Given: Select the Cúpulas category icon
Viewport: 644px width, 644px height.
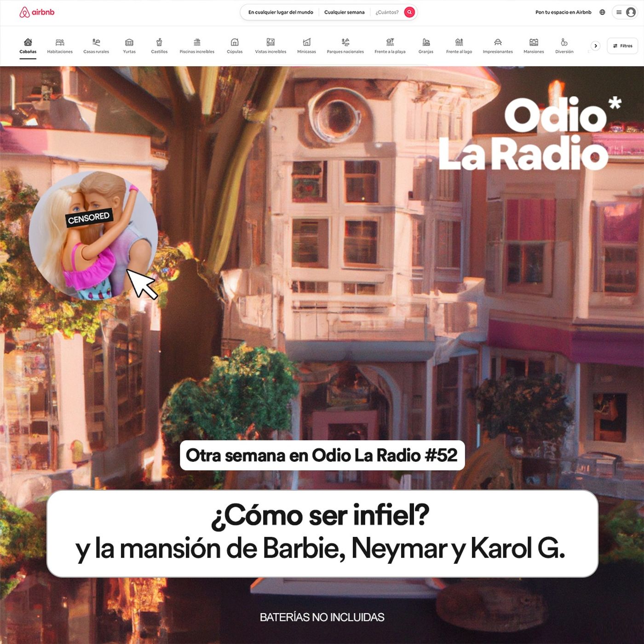Looking at the screenshot, I should coord(235,43).
